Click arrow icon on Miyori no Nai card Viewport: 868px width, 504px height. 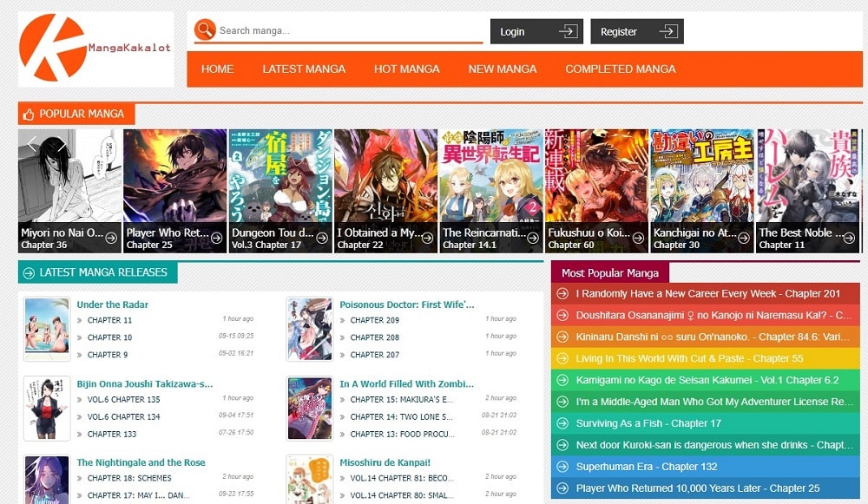click(111, 238)
